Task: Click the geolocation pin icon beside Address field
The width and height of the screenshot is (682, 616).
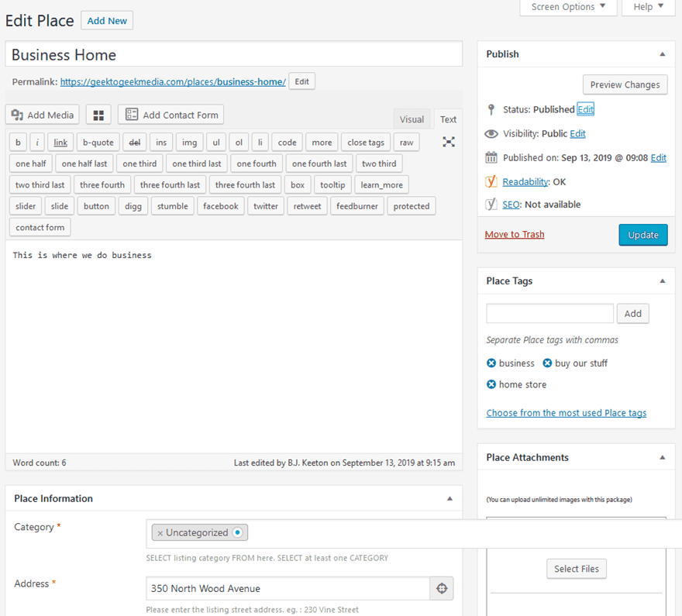Action: click(x=441, y=588)
